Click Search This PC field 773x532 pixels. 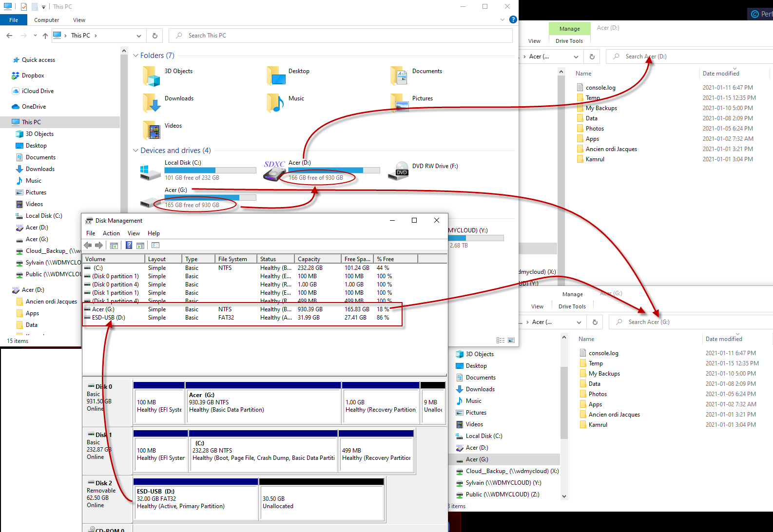[340, 36]
